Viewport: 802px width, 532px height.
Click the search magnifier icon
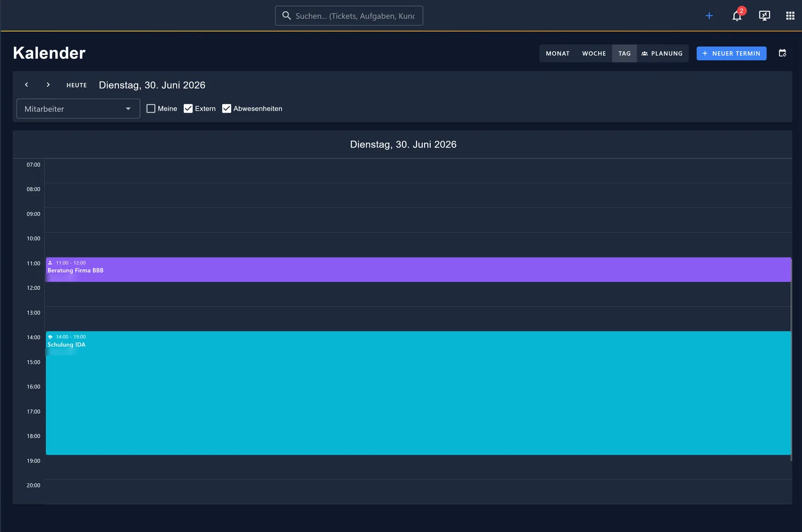(286, 16)
